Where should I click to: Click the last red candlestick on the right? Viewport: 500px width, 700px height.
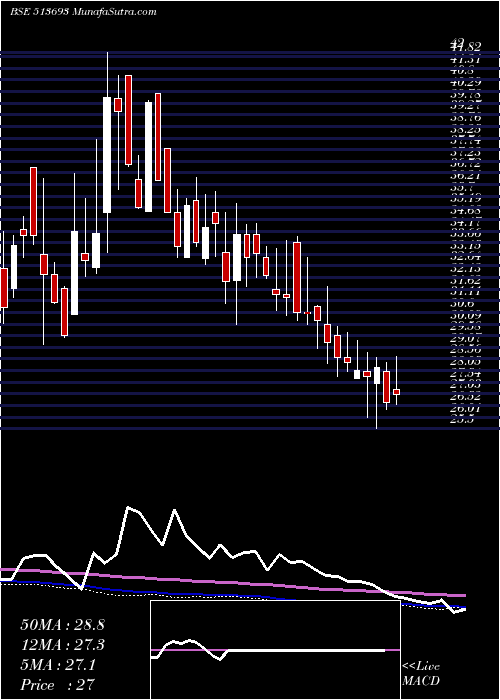click(396, 392)
